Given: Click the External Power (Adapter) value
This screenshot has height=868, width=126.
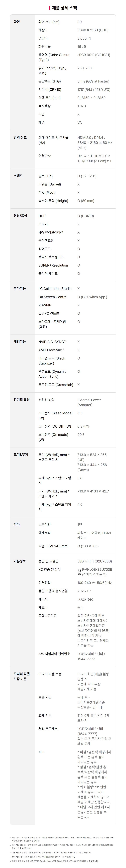Looking at the screenshot, I should pos(89,402).
